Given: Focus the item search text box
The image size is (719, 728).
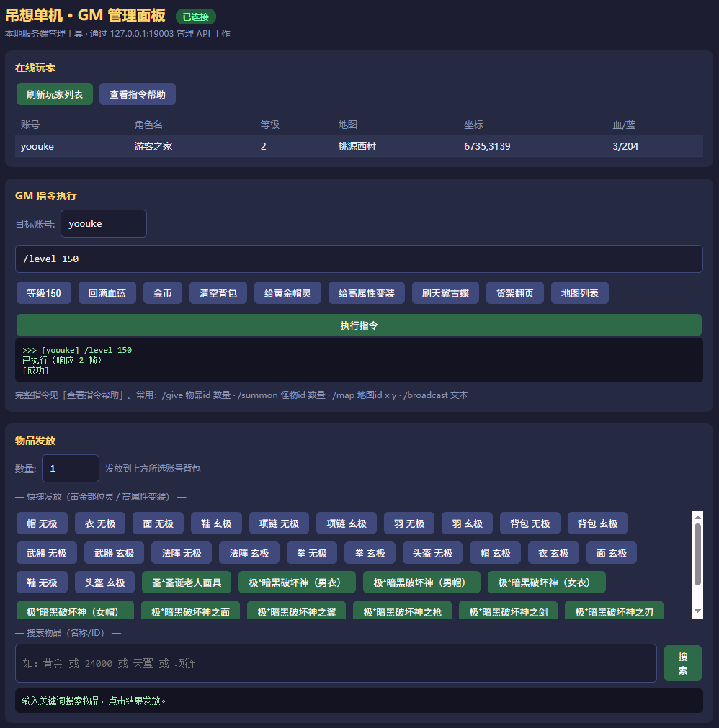Looking at the screenshot, I should pos(336,663).
